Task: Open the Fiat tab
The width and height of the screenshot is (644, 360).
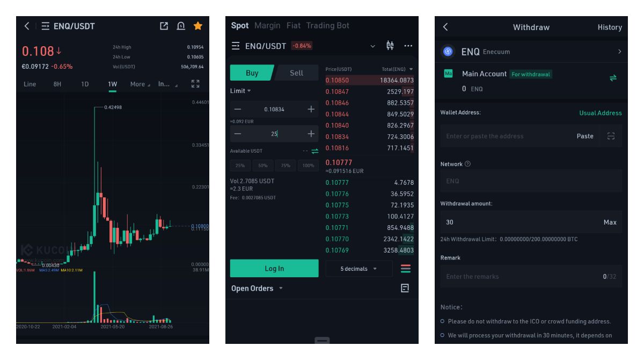Action: [x=294, y=26]
